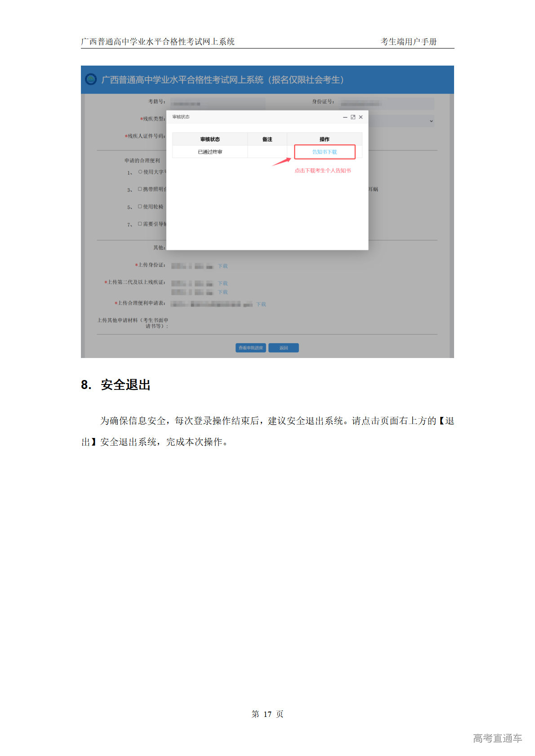
Task: Download the second 残疾证 file
Action: 223,292
